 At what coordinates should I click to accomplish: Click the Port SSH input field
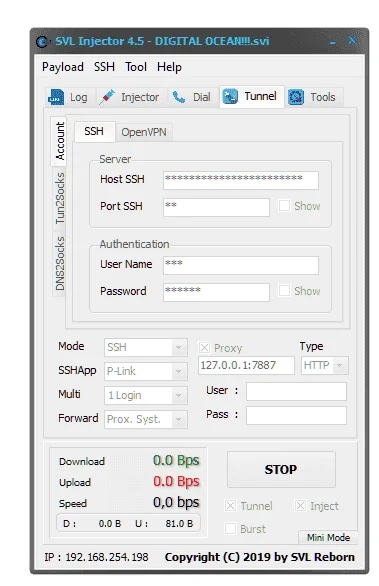[216, 207]
